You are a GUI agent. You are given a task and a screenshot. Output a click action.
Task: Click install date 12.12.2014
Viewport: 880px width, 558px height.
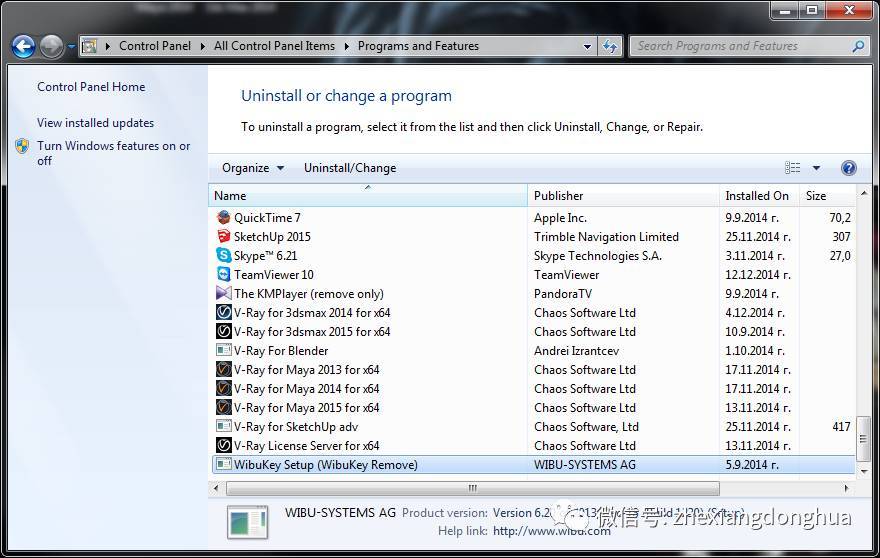[758, 275]
